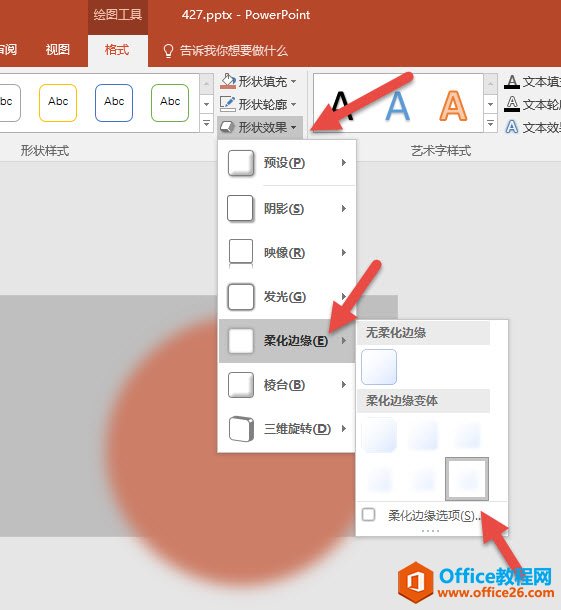
Task: Click the 告诉我你想要做什么 search box
Action: (x=233, y=51)
